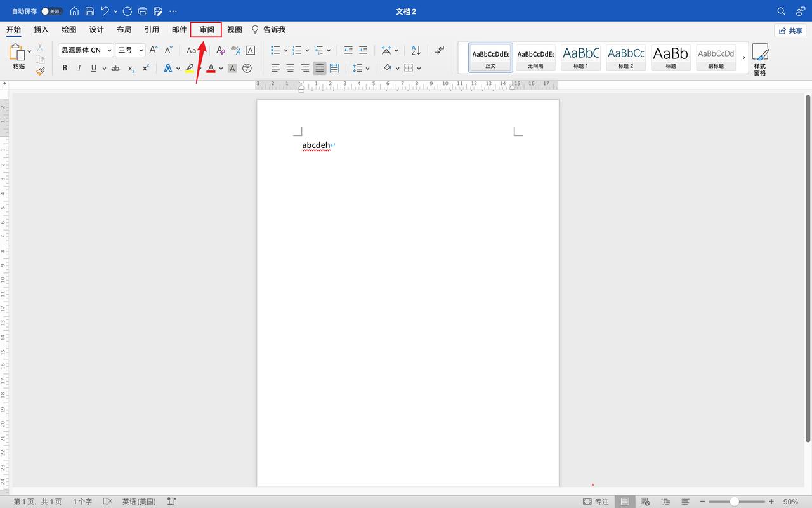Image resolution: width=812 pixels, height=508 pixels.
Task: Insert enclosed character (circled 字) icon
Action: tap(247, 68)
